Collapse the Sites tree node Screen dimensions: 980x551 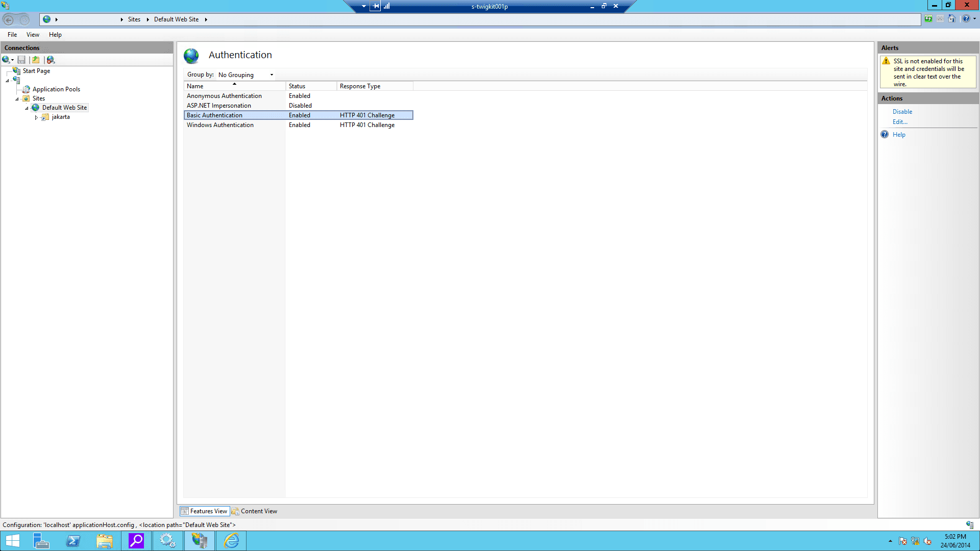click(x=17, y=99)
